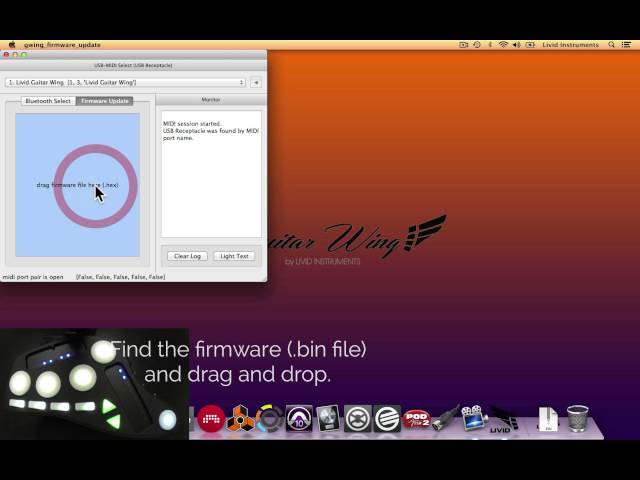This screenshot has height=480, width=640.
Task: Click the Wi-Fi status icon
Action: [502, 45]
